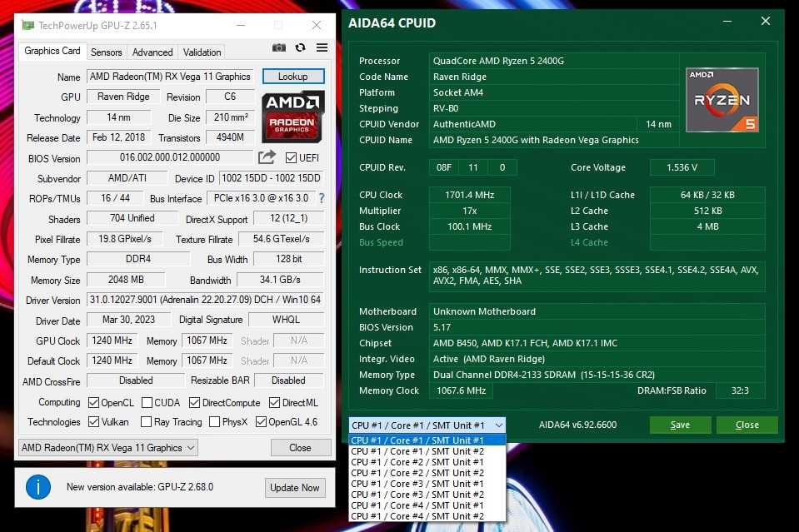The height and width of the screenshot is (532, 799).
Task: Close the AIDA64 CPUID window with X
Action: 766,21
